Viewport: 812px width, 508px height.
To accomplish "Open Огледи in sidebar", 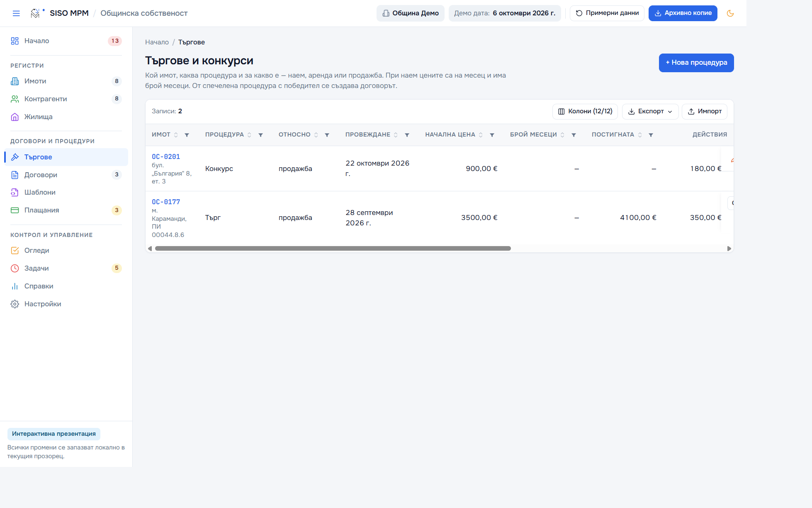I will point(66,250).
